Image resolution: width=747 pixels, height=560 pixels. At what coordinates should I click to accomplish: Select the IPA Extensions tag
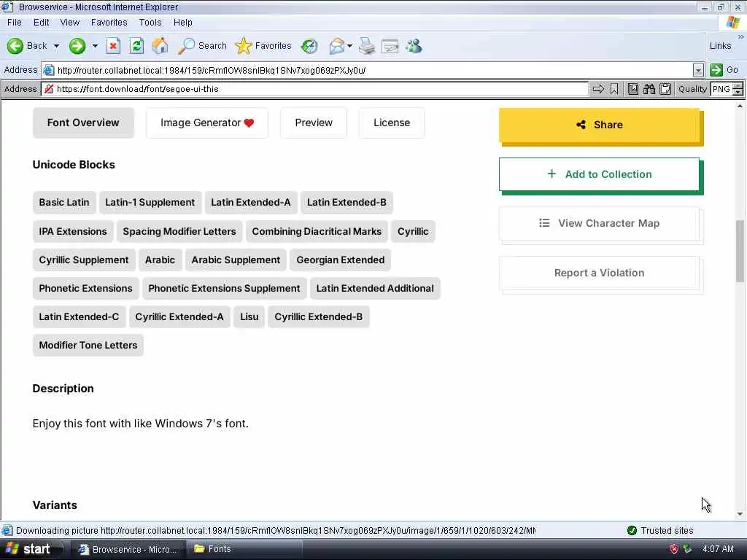[x=73, y=231]
